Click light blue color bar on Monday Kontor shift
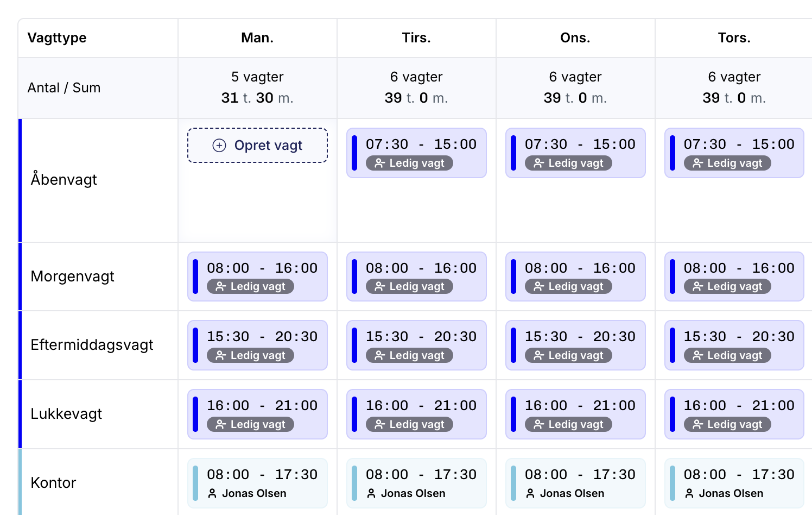 click(195, 483)
